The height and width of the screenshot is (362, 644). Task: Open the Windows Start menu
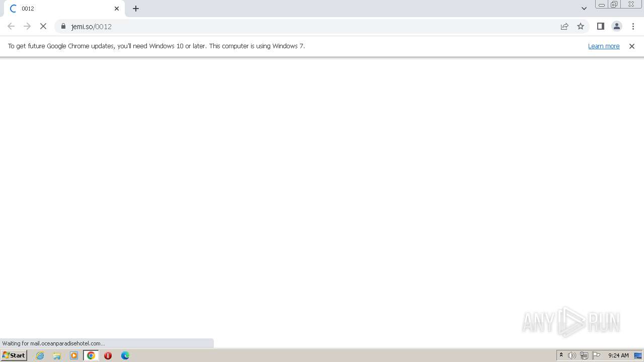pyautogui.click(x=14, y=355)
